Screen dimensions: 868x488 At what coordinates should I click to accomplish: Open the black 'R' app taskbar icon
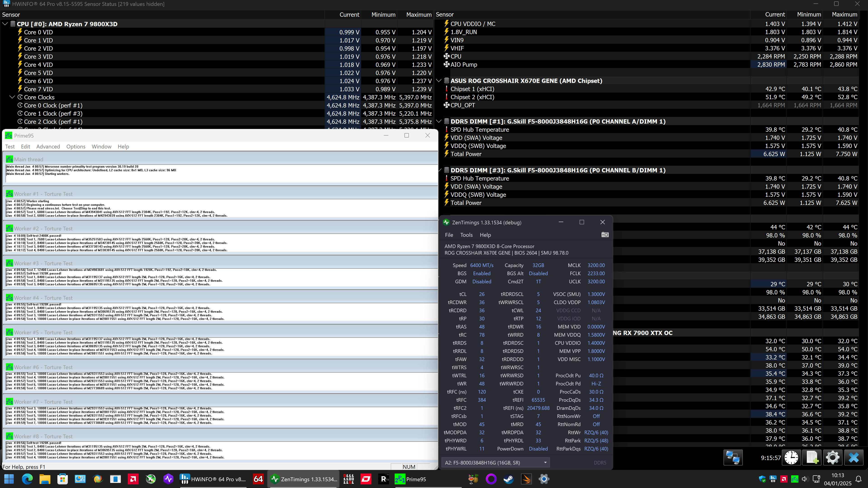pyautogui.click(x=383, y=479)
